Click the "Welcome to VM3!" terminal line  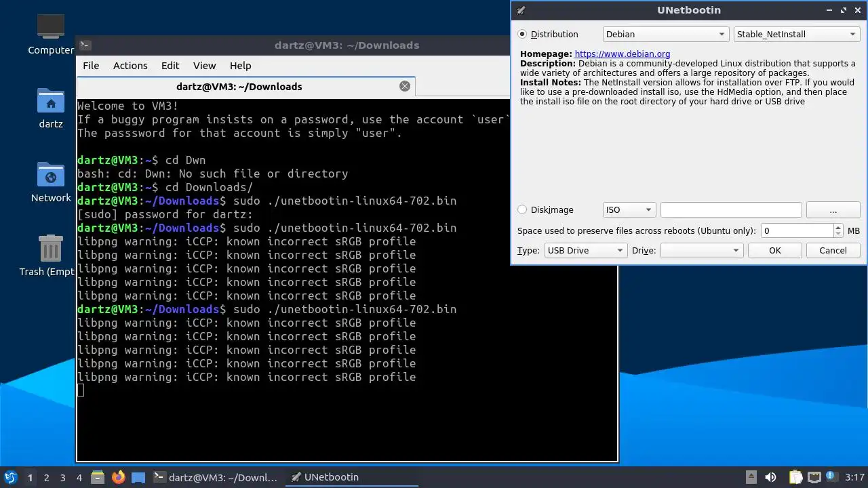tap(128, 106)
